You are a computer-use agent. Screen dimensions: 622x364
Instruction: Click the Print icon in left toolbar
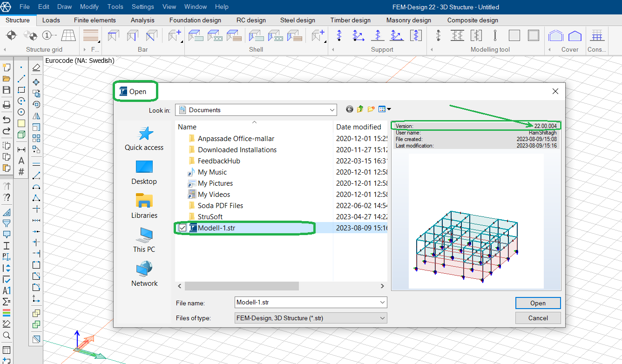pos(7,105)
